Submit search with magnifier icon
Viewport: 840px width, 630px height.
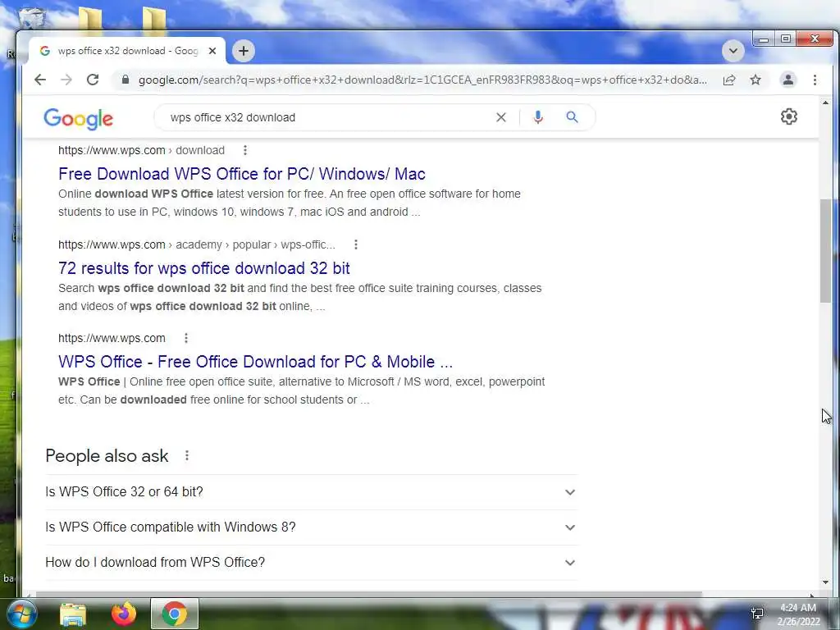click(x=572, y=117)
